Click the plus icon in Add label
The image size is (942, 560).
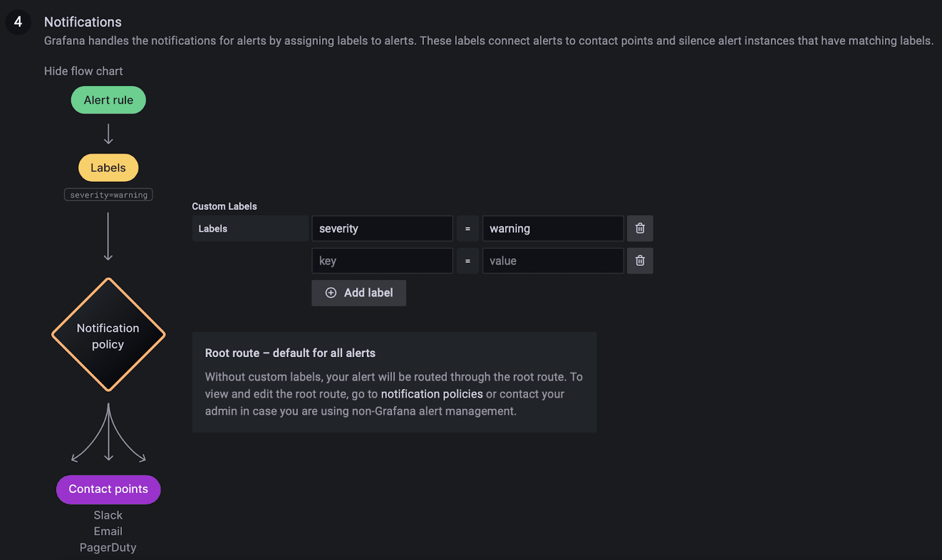(331, 293)
